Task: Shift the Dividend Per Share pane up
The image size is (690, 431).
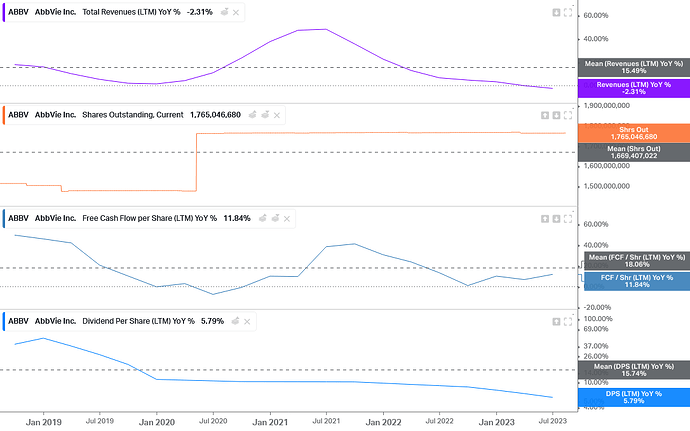Action: [x=556, y=322]
